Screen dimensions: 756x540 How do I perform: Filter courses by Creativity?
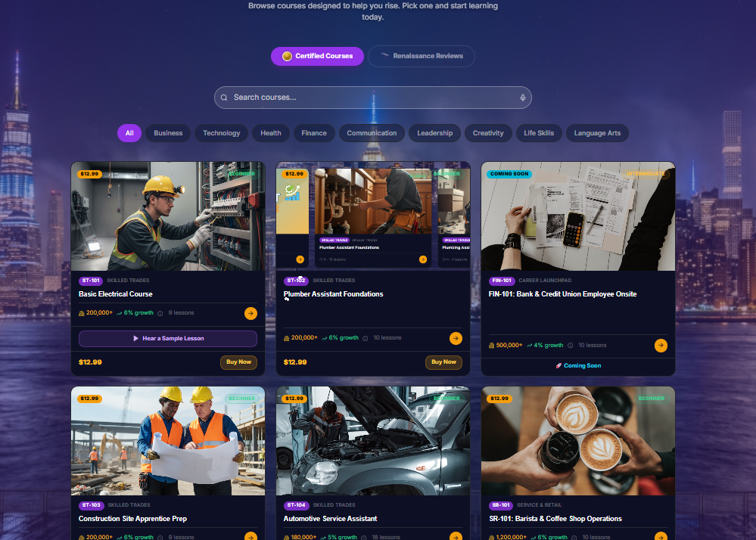point(488,133)
